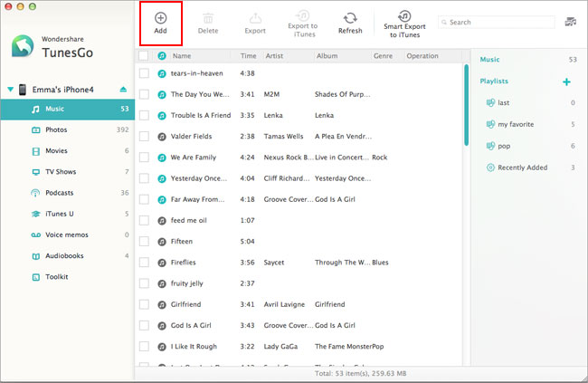Open Photos category in sidebar
The image size is (588, 383).
(68, 129)
